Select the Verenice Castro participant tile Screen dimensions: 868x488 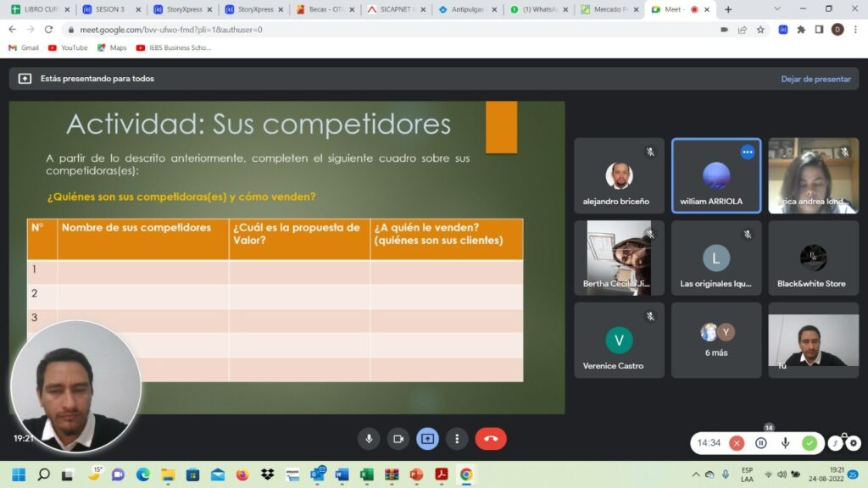[619, 340]
